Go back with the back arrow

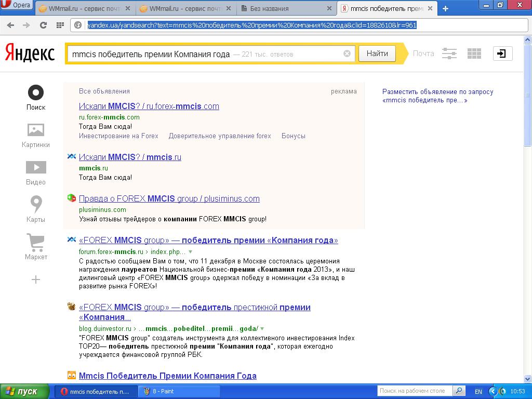[10, 25]
